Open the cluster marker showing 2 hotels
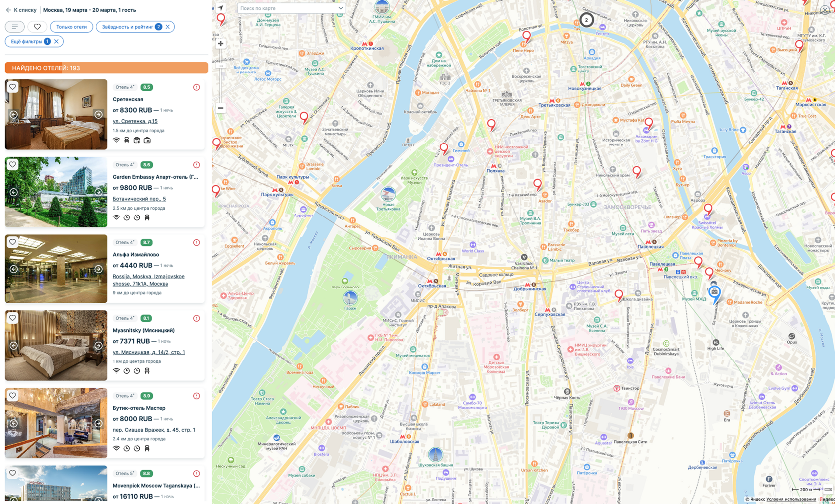This screenshot has width=835, height=504. tap(586, 20)
